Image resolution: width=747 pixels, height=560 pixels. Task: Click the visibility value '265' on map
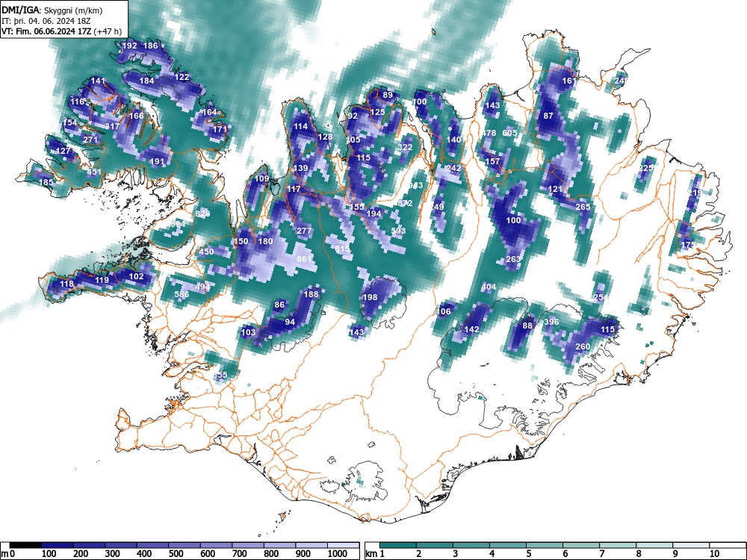tap(583, 207)
